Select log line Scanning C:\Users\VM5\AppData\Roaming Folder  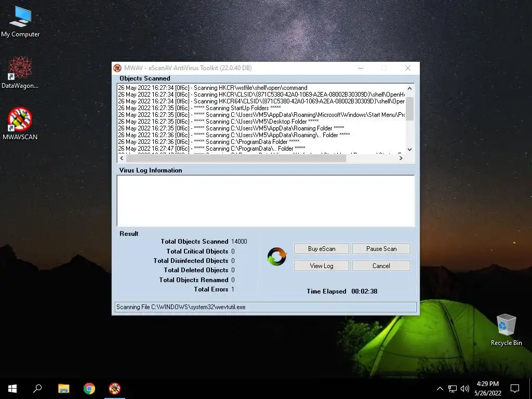(x=231, y=128)
